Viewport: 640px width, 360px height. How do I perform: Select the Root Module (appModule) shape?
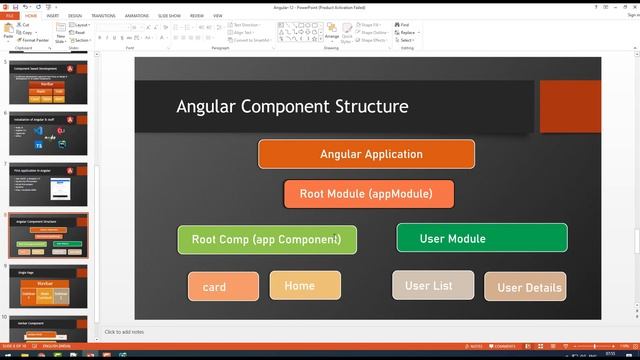coord(369,194)
